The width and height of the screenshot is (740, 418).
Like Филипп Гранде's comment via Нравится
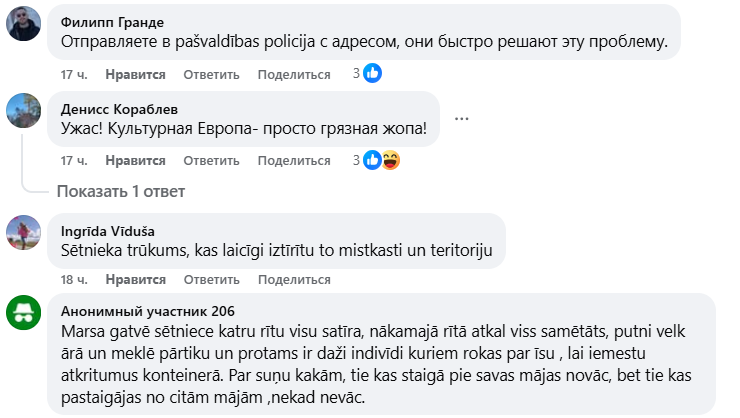click(x=135, y=75)
